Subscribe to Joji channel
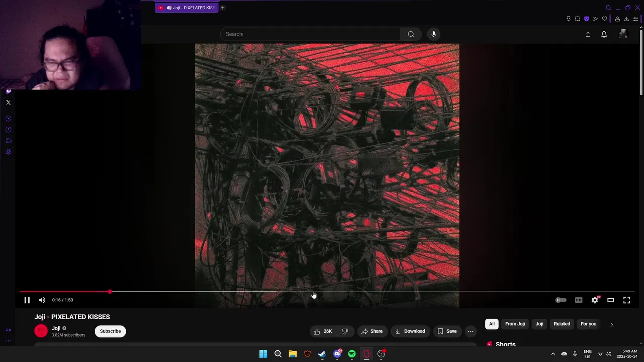The image size is (644, 362). coord(110,331)
